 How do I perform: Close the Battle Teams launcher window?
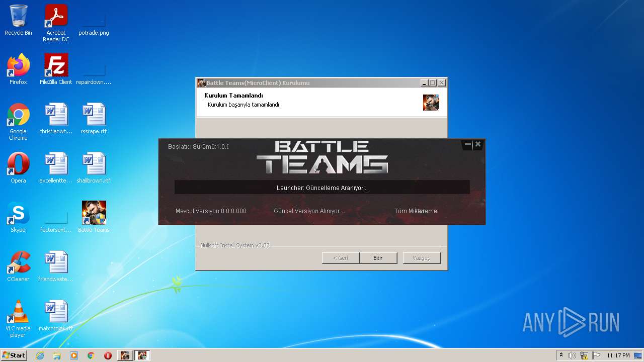478,144
